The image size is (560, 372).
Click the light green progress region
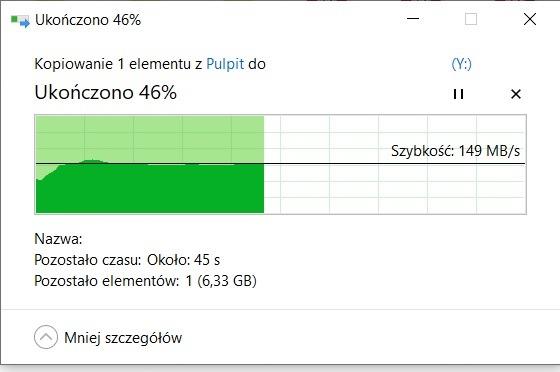click(x=150, y=137)
